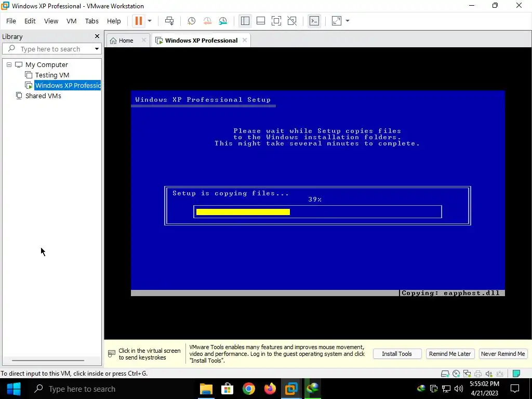
Task: Open the stretch options dropdown arrow
Action: (x=348, y=21)
